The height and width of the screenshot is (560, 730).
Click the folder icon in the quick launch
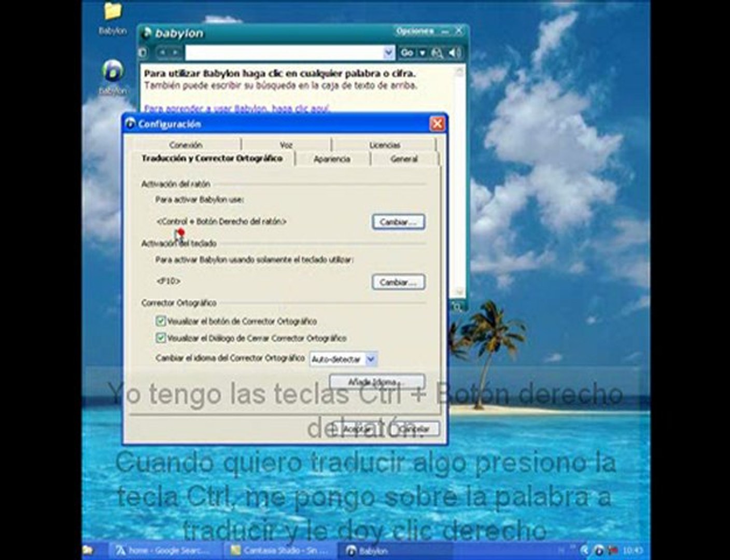88,550
